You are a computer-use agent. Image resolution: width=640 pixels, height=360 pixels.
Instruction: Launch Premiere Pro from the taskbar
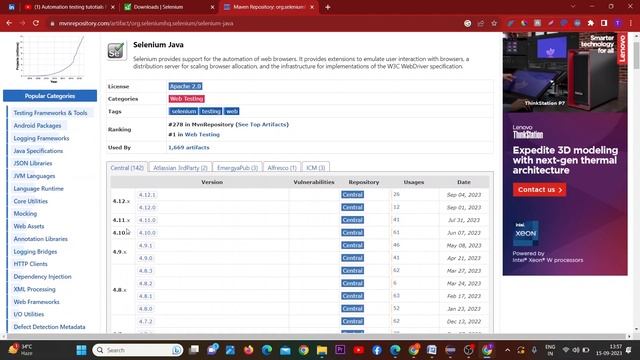[x=340, y=350]
